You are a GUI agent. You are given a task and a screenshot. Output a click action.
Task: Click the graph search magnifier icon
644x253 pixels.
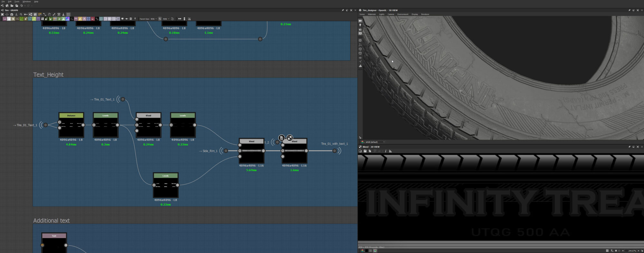pyautogui.click(x=21, y=15)
